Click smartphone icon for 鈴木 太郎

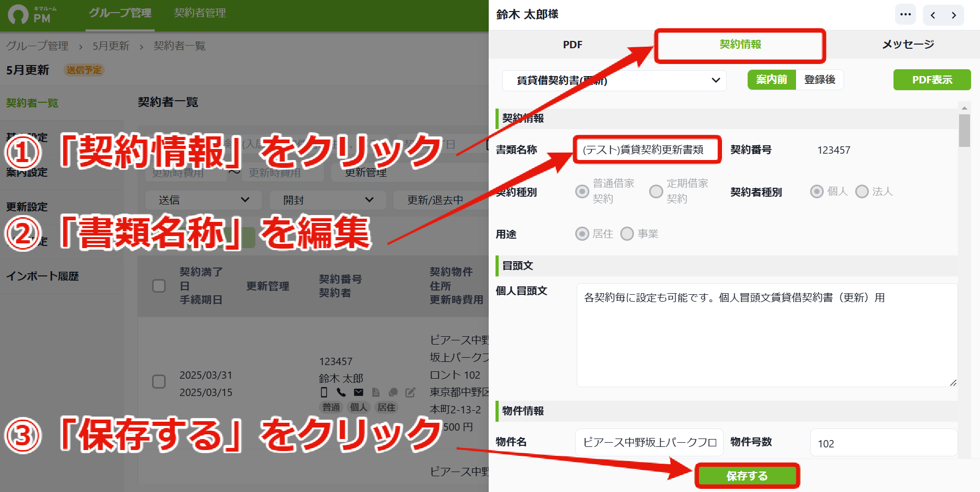pyautogui.click(x=324, y=392)
